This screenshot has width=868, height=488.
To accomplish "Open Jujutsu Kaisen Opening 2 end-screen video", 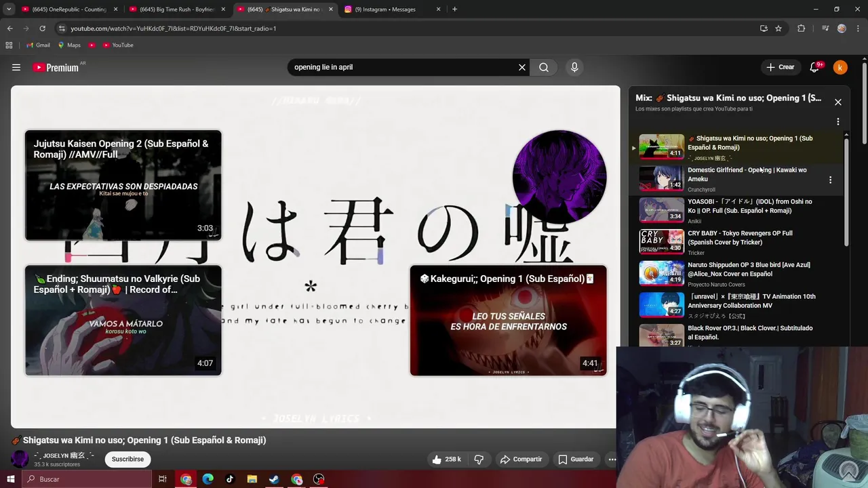I will [x=123, y=185].
